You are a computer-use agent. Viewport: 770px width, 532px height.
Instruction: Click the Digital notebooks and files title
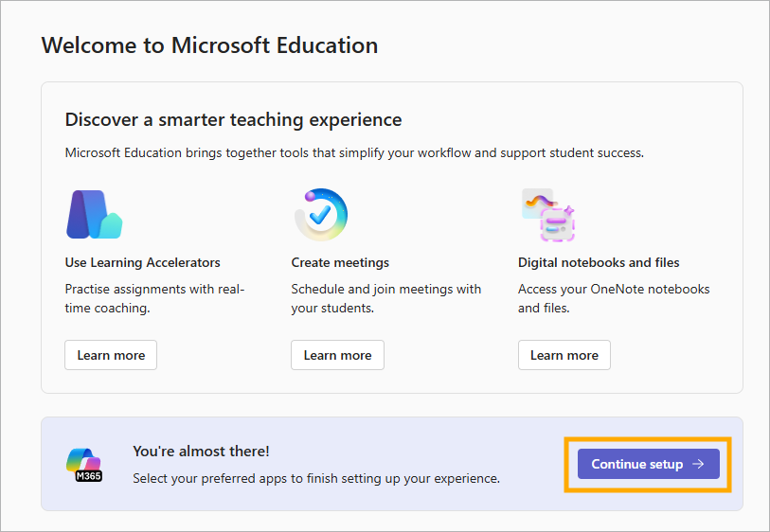click(x=599, y=262)
